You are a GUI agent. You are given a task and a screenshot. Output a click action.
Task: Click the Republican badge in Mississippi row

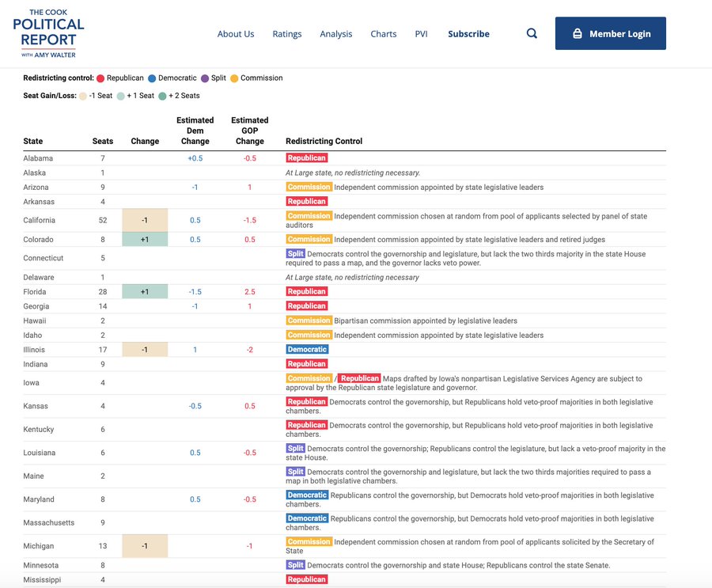[306, 579]
